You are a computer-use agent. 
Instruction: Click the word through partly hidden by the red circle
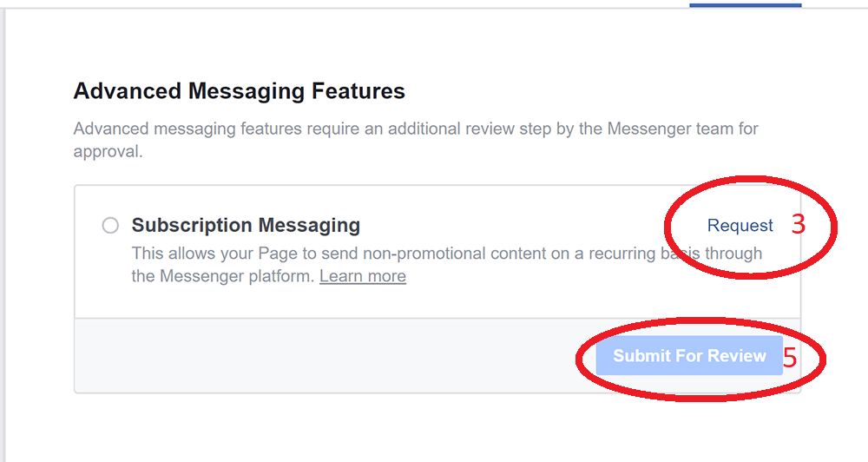(733, 254)
